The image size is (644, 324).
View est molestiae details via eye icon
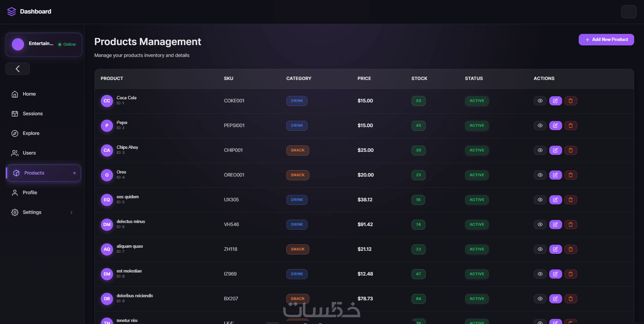540,274
